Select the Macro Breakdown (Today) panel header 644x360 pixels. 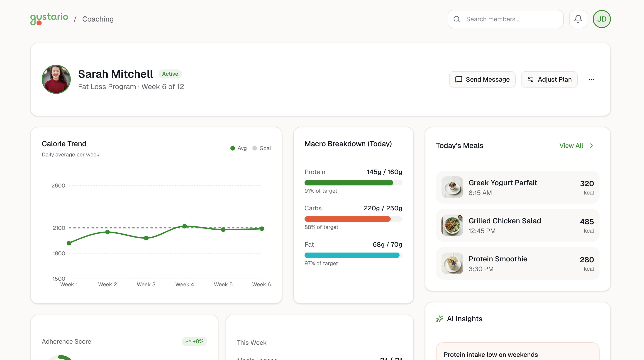[x=348, y=144]
